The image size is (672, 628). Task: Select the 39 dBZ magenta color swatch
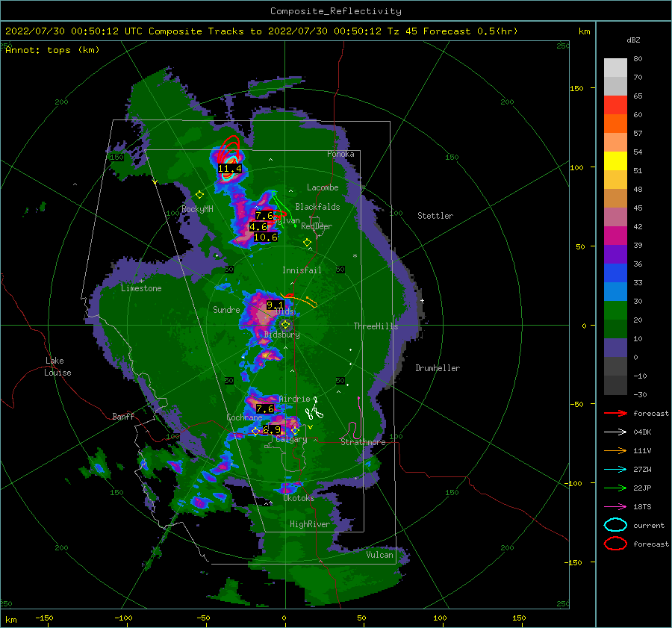coord(615,235)
